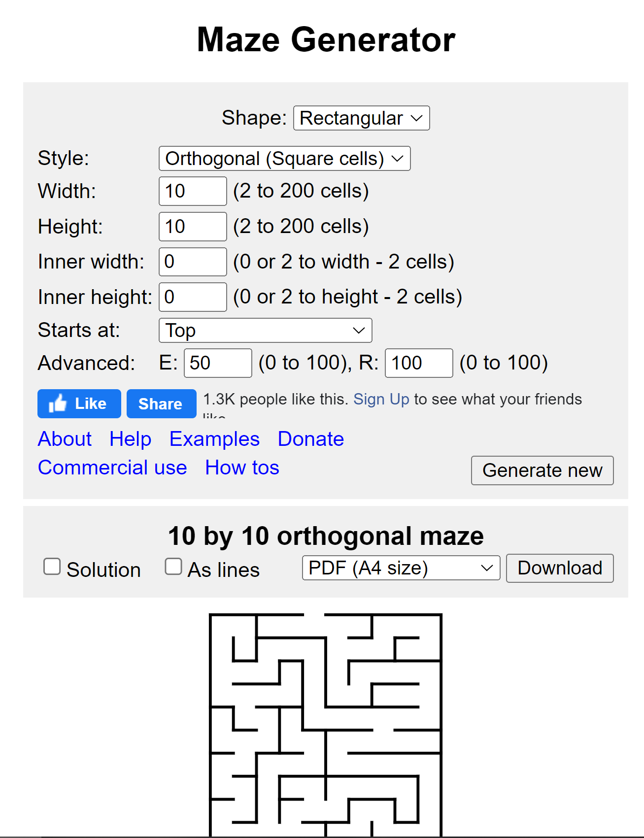Screen dimensions: 644x838
Task: Click the Generate new button
Action: coord(542,470)
